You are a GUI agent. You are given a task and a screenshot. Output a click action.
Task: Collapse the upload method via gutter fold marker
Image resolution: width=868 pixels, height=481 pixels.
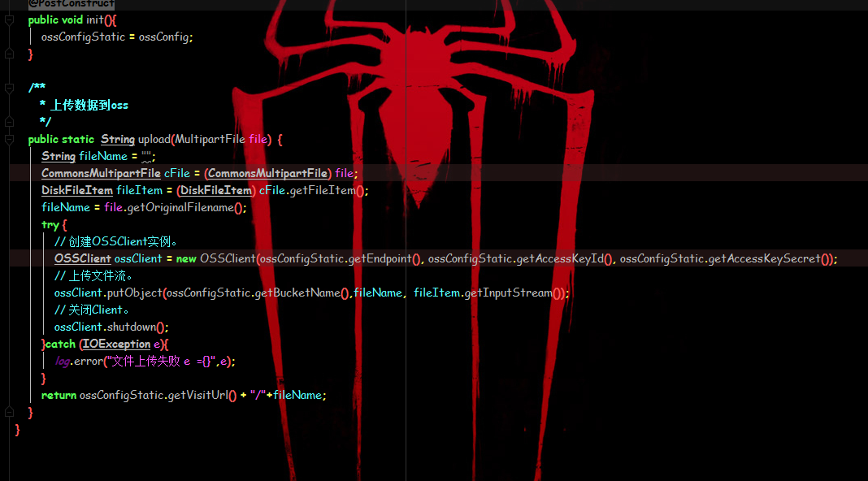pyautogui.click(x=10, y=140)
